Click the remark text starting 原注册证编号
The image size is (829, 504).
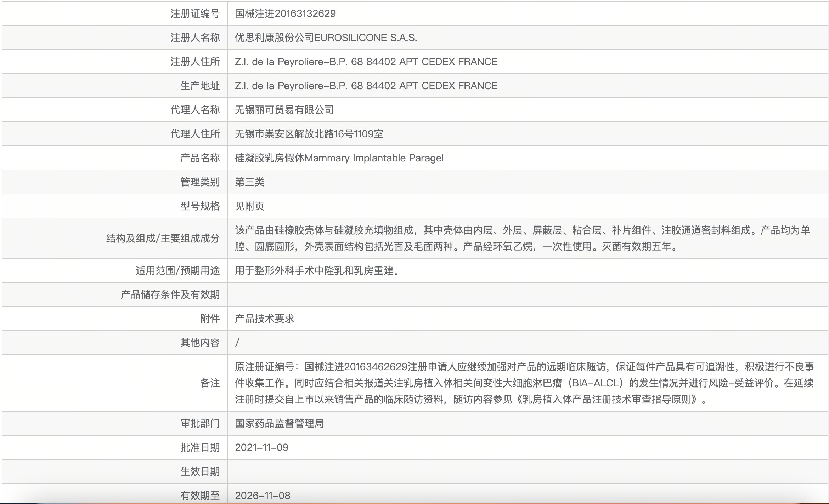point(524,383)
